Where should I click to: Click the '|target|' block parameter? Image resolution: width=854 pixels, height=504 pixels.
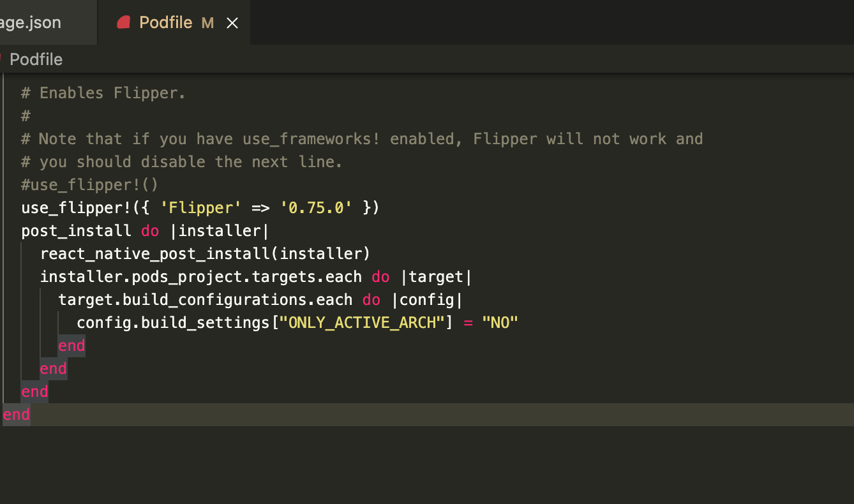436,277
